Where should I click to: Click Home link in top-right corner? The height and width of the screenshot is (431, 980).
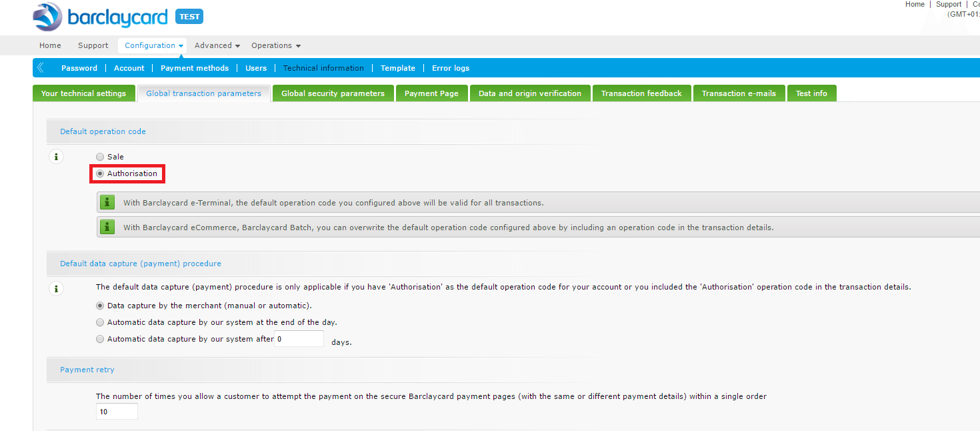915,4
